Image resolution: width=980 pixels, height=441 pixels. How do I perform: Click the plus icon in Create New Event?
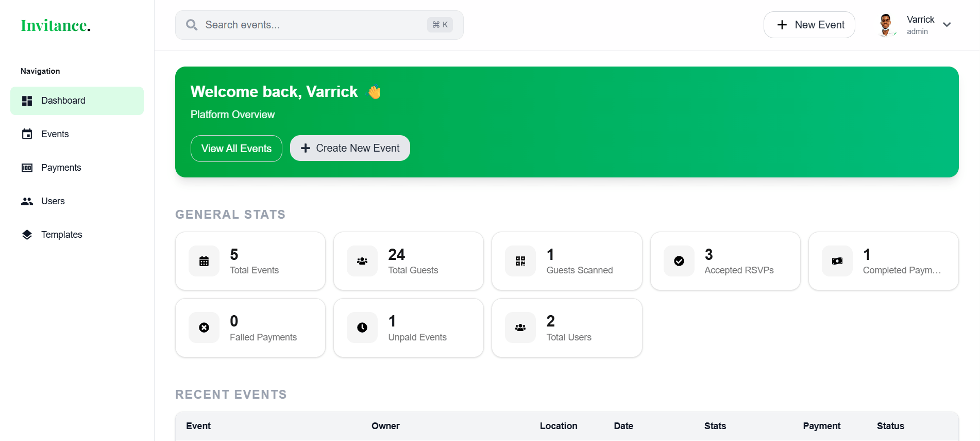coord(306,148)
